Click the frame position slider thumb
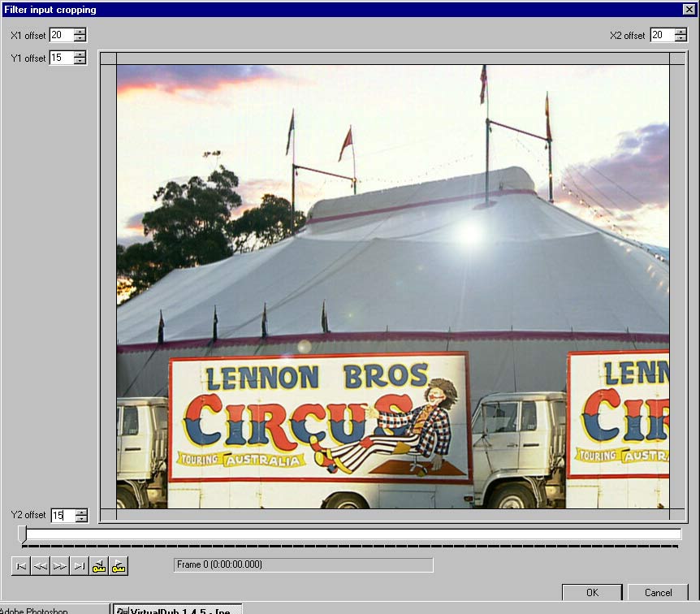This screenshot has height=614, width=700. pos(22,534)
